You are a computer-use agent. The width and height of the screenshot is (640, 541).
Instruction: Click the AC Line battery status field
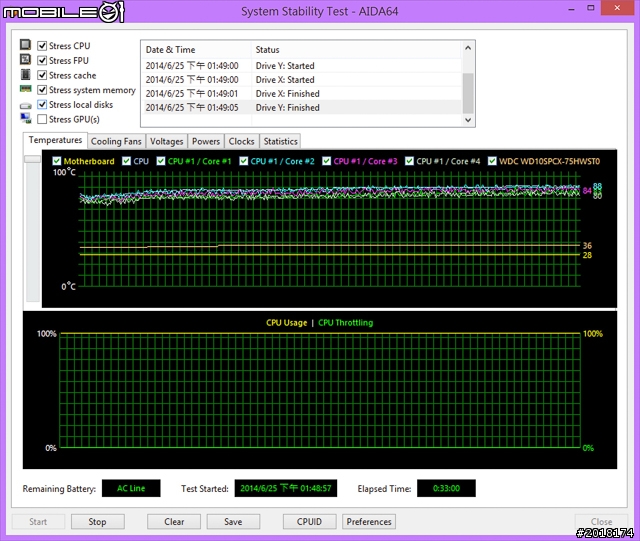(131, 488)
